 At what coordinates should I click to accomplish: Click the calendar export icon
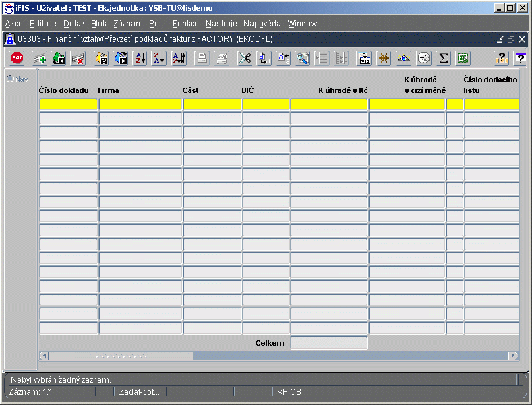pyautogui.click(x=364, y=59)
